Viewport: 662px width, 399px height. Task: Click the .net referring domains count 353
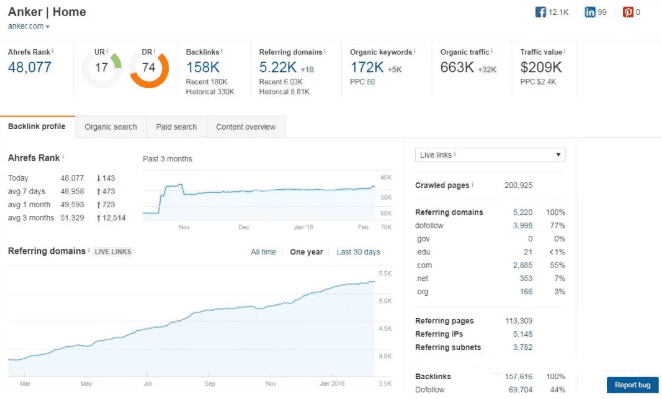pos(526,278)
